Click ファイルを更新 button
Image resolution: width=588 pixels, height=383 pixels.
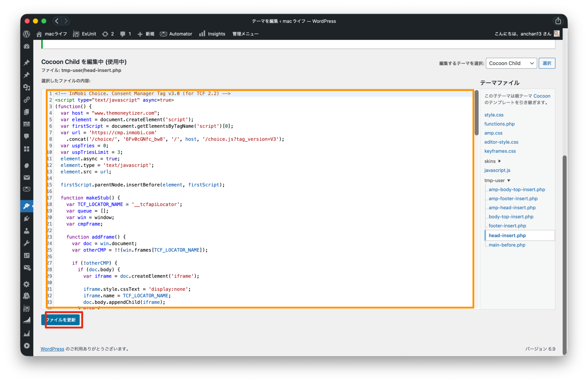click(61, 320)
